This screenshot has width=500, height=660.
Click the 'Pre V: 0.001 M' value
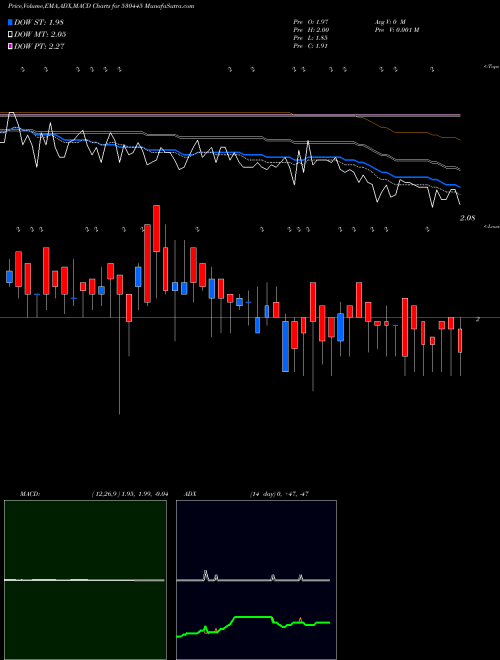(x=396, y=30)
